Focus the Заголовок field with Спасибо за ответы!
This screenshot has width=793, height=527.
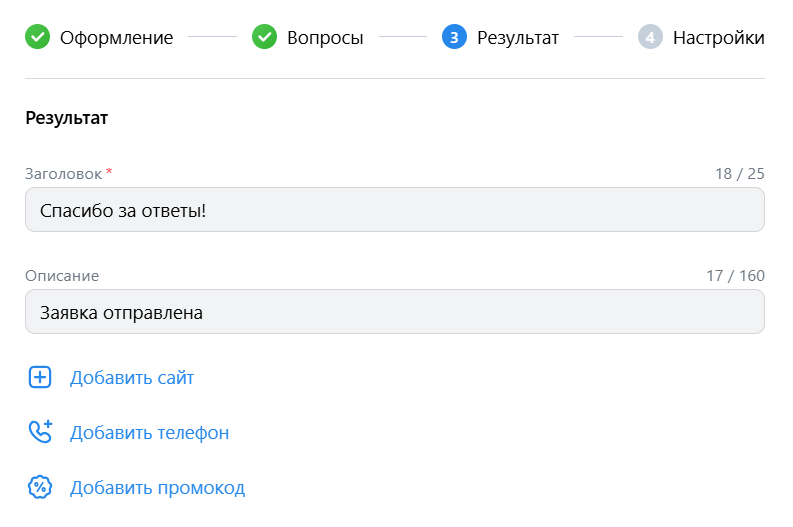click(394, 210)
